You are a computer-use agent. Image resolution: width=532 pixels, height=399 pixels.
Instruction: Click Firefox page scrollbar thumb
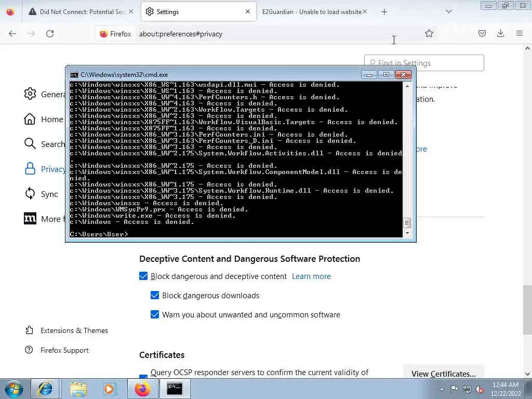[528, 310]
